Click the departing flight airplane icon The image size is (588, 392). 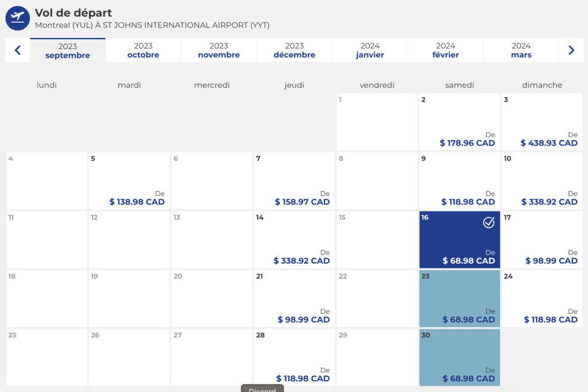tap(17, 18)
